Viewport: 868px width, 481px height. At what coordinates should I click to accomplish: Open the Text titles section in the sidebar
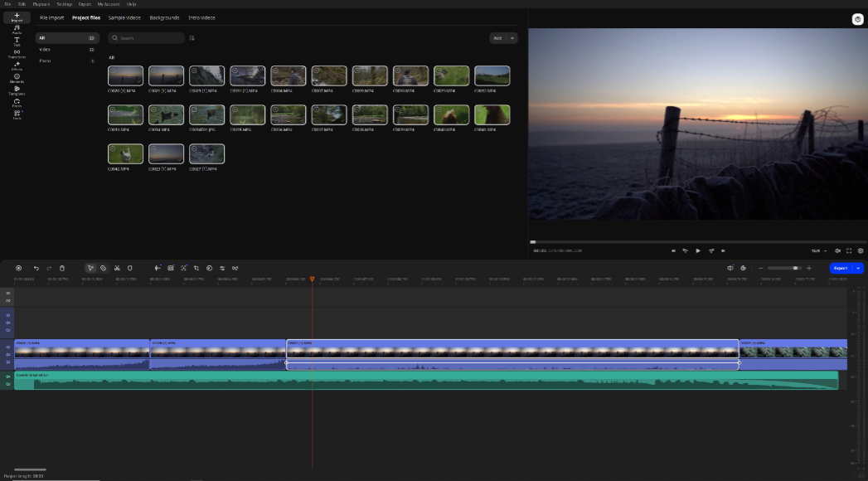(17, 41)
